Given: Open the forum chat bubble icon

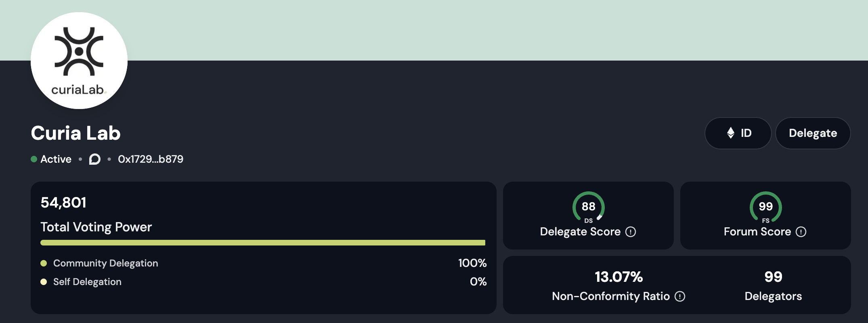Looking at the screenshot, I should click(95, 159).
